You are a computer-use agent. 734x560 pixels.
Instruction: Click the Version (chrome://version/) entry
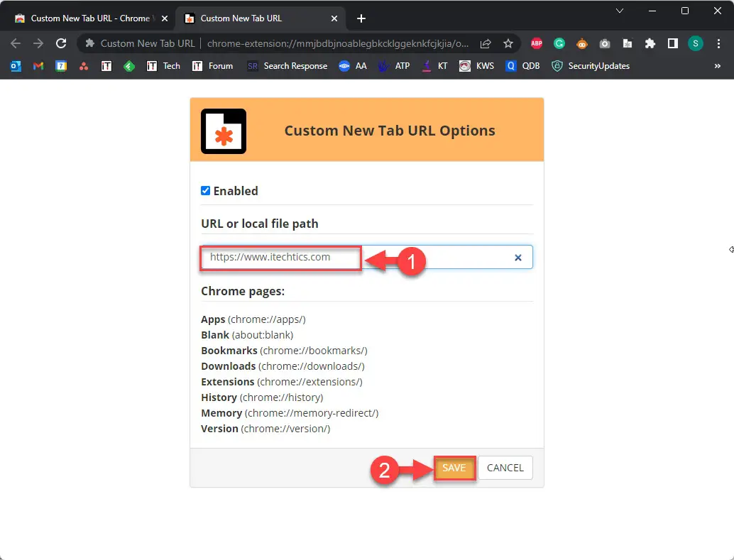click(x=265, y=429)
